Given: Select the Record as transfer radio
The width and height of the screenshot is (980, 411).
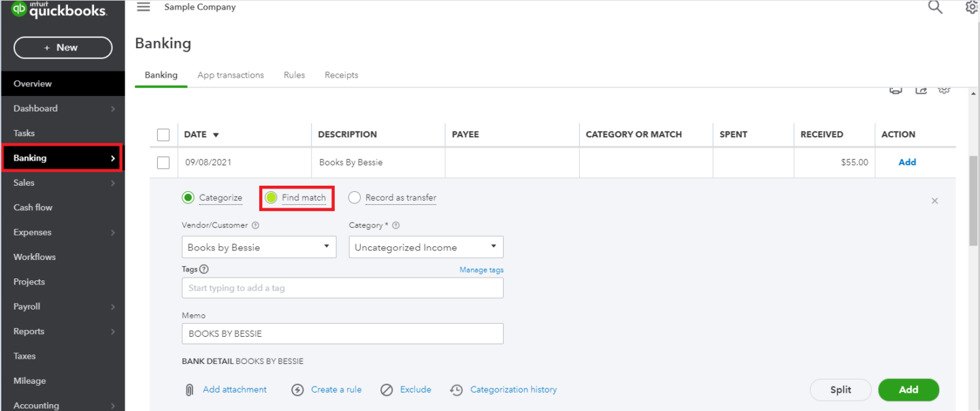Looking at the screenshot, I should point(355,198).
